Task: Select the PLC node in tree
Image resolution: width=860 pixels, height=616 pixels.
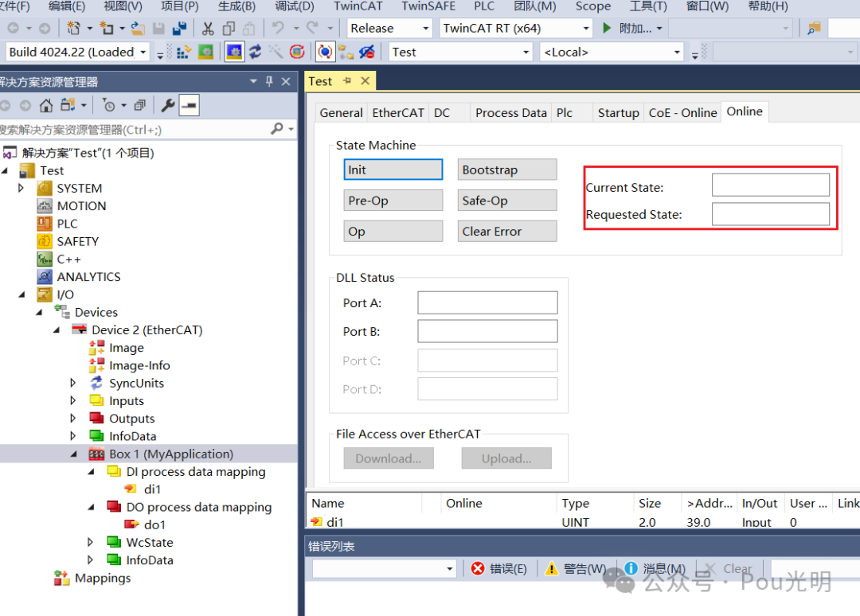Action: [x=68, y=224]
